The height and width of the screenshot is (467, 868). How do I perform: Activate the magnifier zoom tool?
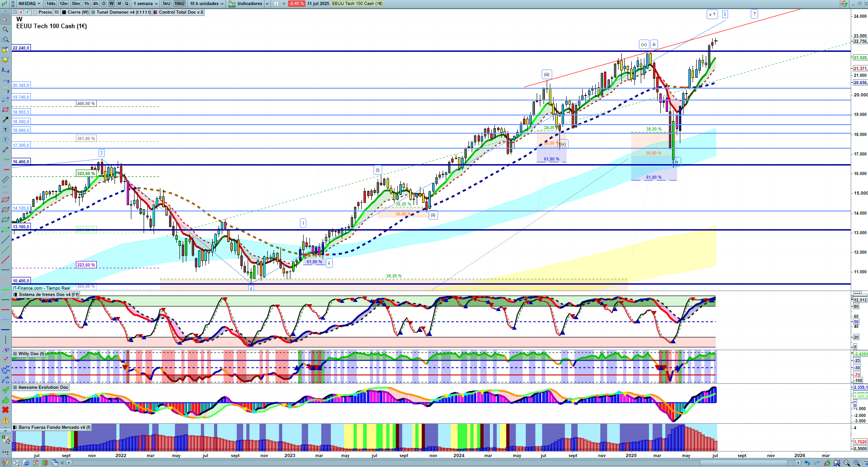point(5,30)
